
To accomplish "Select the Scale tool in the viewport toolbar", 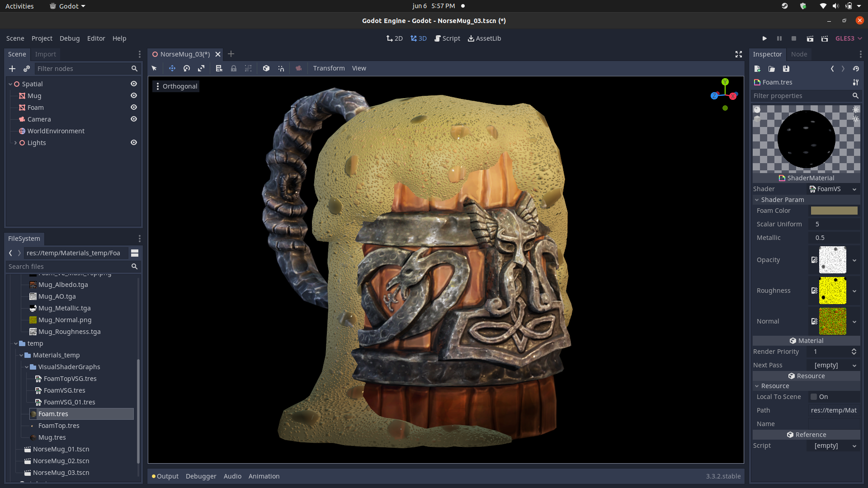I will (201, 68).
